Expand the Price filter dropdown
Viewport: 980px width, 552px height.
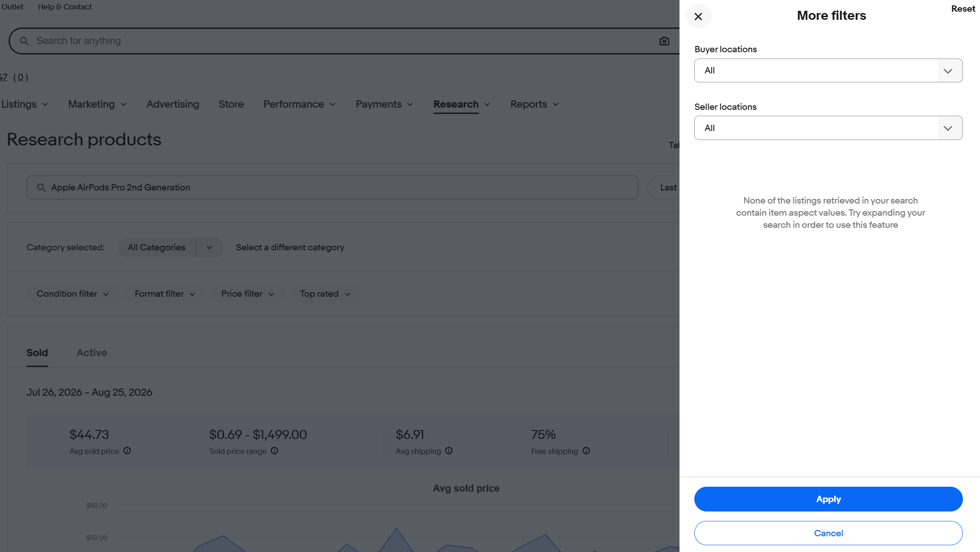click(x=247, y=294)
